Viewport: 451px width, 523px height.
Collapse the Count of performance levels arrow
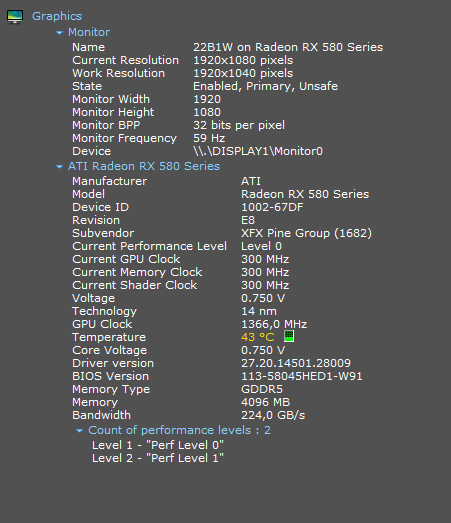pyautogui.click(x=79, y=431)
